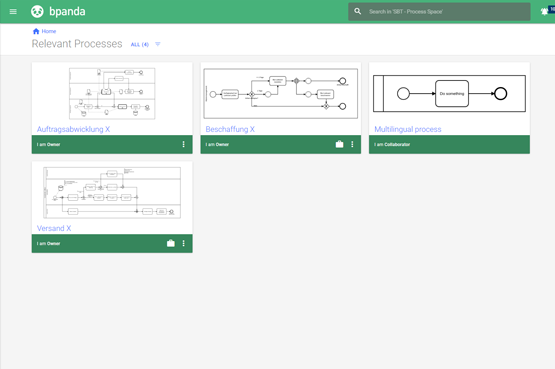Viewport: 555px width, 369px height.
Task: Open the Beschaffung X process link
Action: point(230,129)
